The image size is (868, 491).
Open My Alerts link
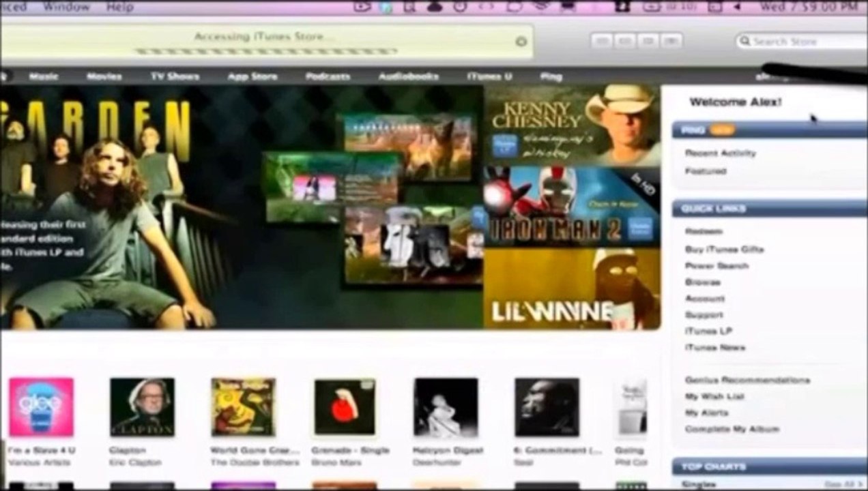(707, 413)
